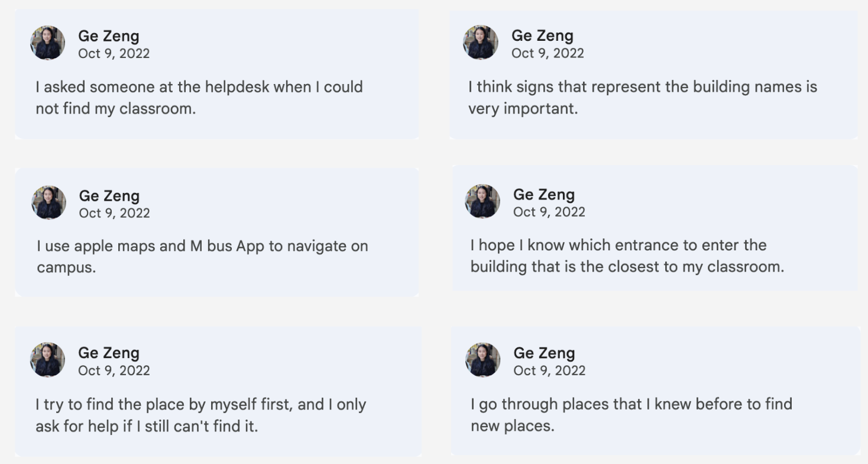Click Ge Zeng name on helpdesk note

tap(109, 36)
